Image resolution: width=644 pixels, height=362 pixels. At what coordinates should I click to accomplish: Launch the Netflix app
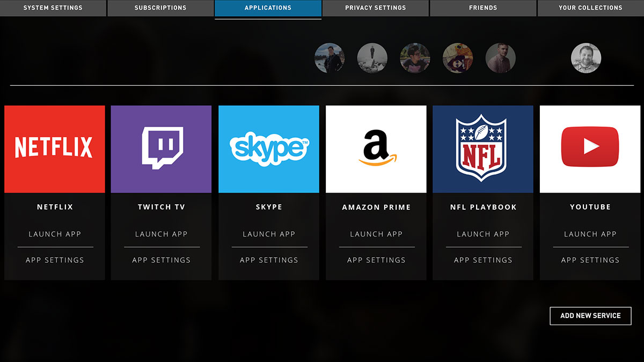point(55,234)
